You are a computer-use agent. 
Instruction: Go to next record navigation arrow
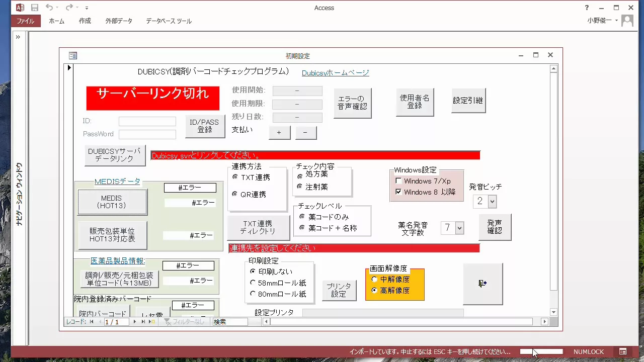click(134, 322)
